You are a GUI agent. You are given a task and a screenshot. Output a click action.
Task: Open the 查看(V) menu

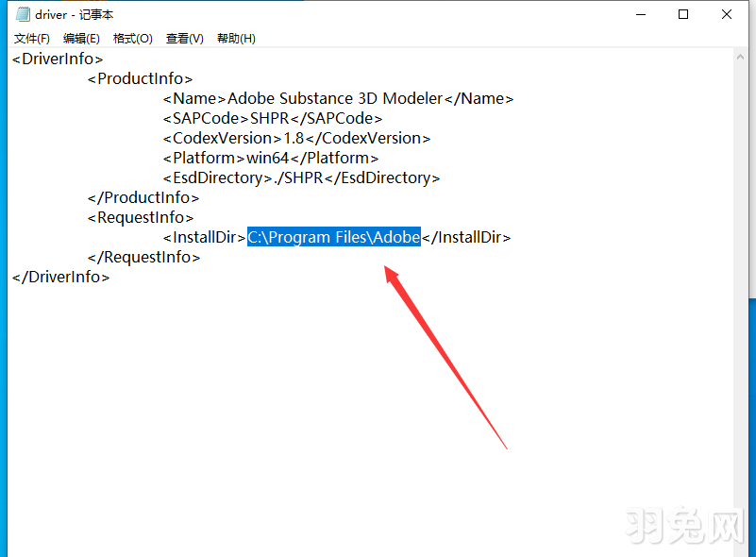(183, 38)
